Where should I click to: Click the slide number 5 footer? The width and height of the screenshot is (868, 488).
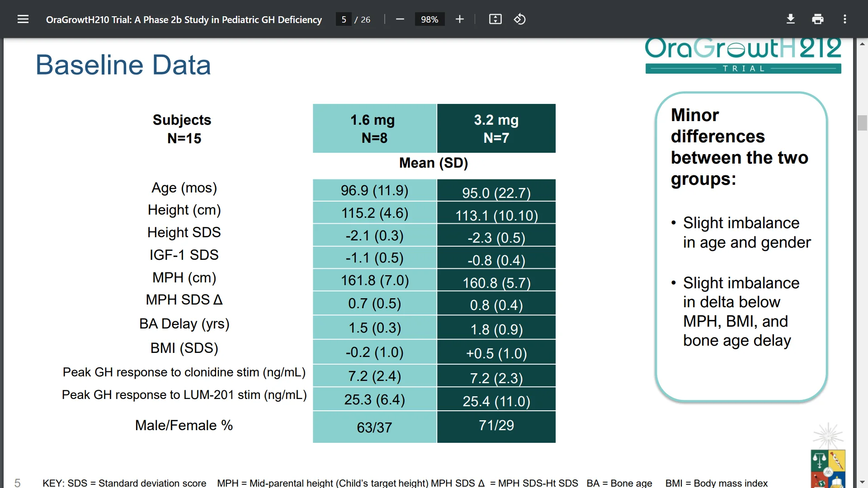click(18, 483)
